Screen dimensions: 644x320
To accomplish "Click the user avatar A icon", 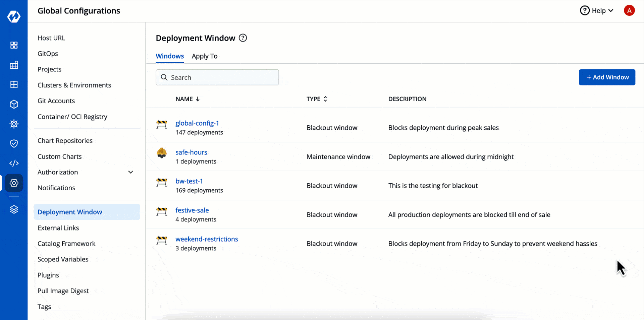I will [629, 11].
